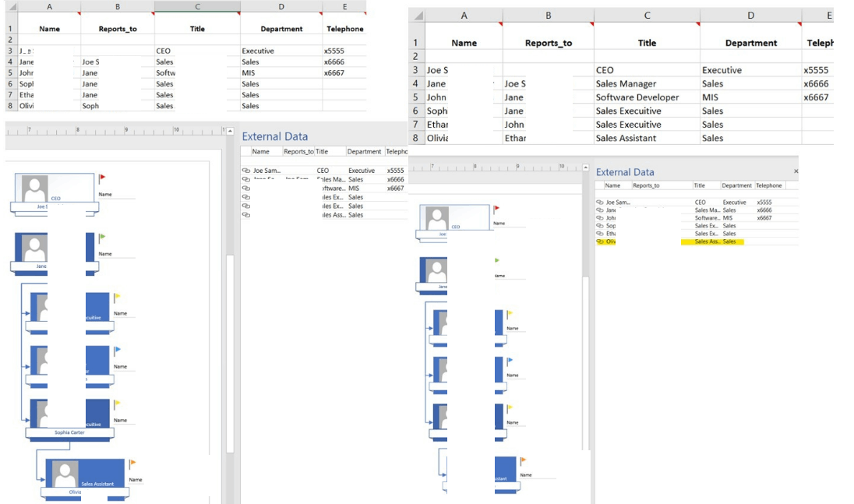854x504 pixels.
Task: Click the yellow flag on the right Sales Assistant shape
Action: [524, 460]
